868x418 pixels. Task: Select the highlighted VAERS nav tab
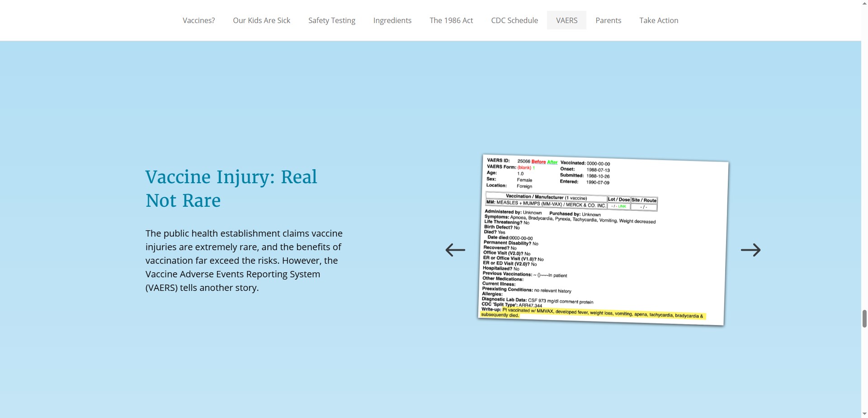(x=566, y=20)
